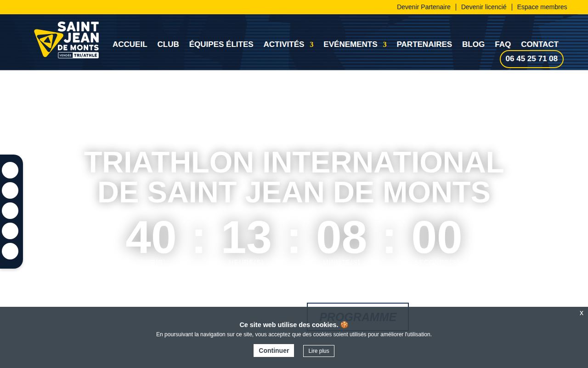Open the BLOG menu item

474,45
